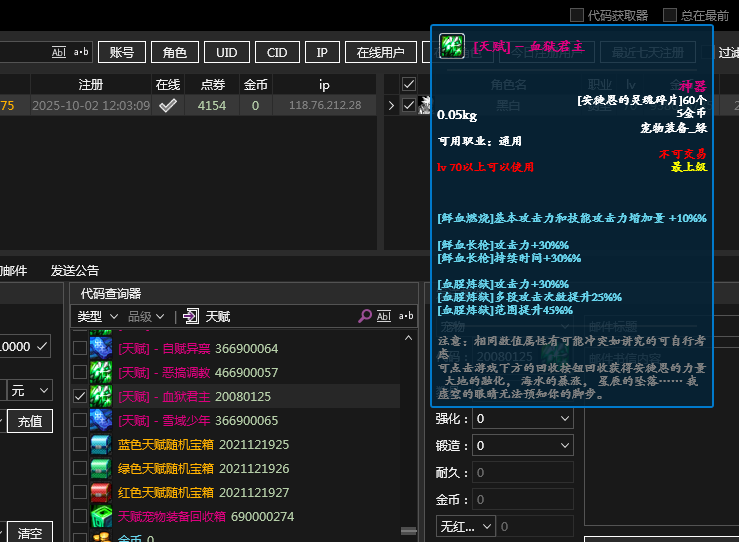Click the 红色天赋随机宝箱 chest icon
This screenshot has height=542, width=739.
101,493
